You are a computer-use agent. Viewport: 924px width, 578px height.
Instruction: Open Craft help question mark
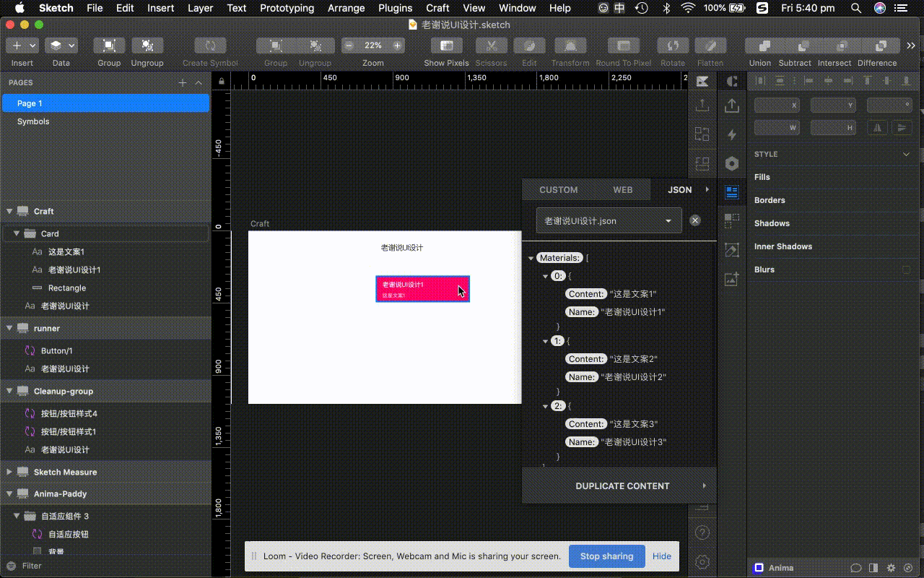coord(702,532)
